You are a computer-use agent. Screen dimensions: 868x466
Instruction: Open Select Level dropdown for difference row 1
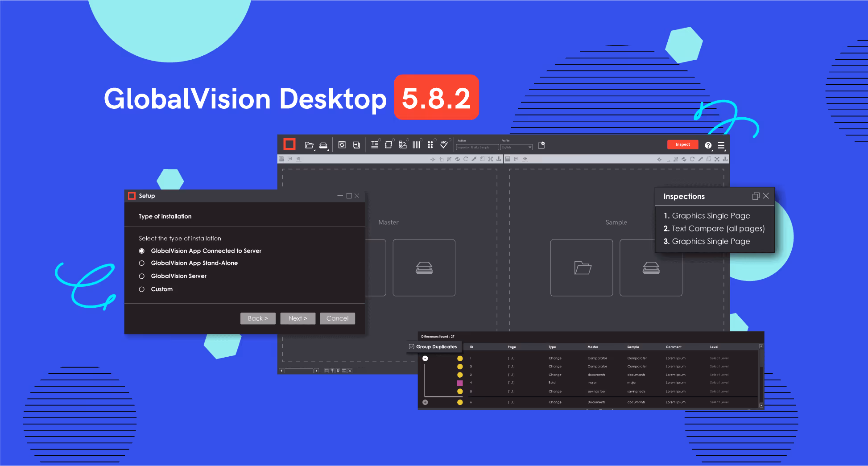point(719,358)
